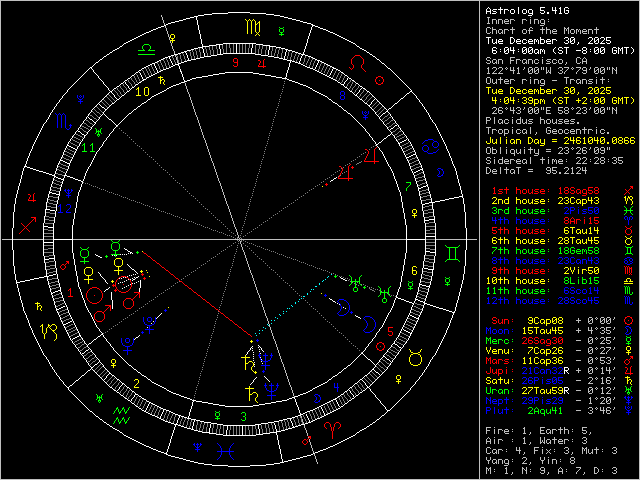
Task: Select the Capricorn glyph on the wheel
Action: pos(47,330)
